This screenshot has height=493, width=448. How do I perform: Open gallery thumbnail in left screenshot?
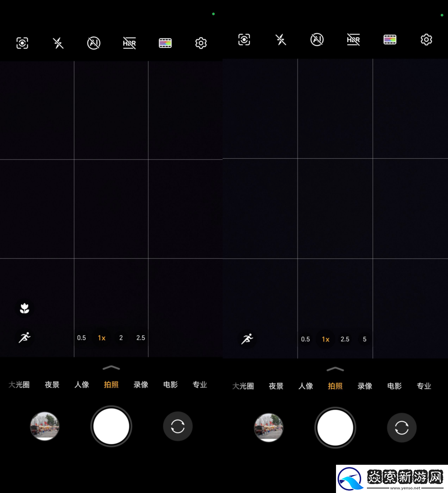45,426
